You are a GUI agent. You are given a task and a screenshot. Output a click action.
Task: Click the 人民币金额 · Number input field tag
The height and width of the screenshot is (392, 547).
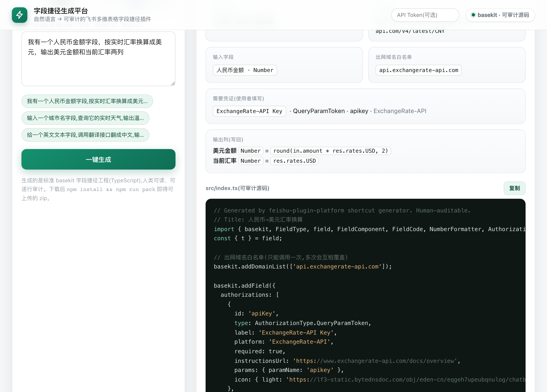pyautogui.click(x=245, y=70)
